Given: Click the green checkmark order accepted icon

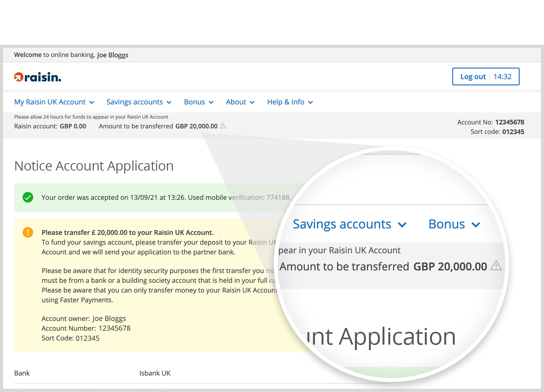Looking at the screenshot, I should pos(28,197).
